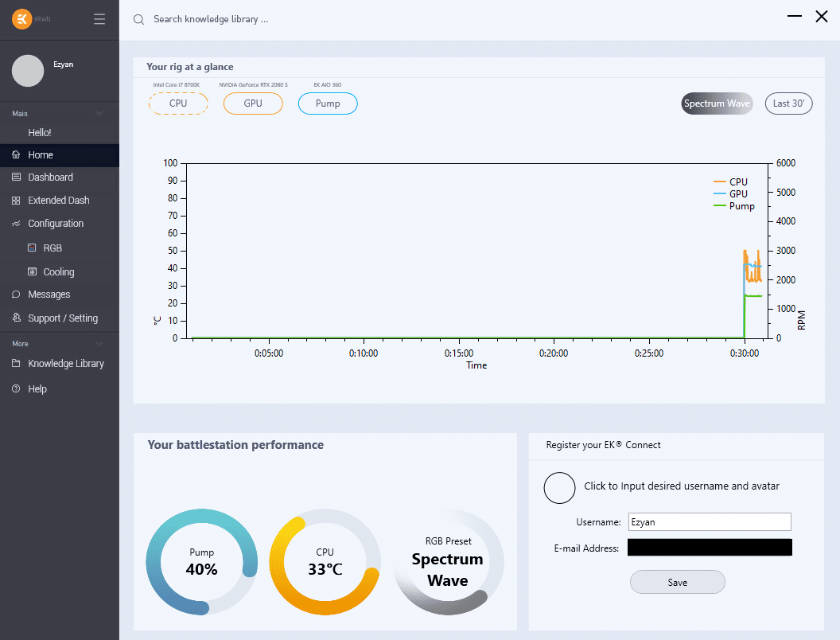Open Extended Dash page
The width and height of the screenshot is (840, 640).
click(x=60, y=201)
